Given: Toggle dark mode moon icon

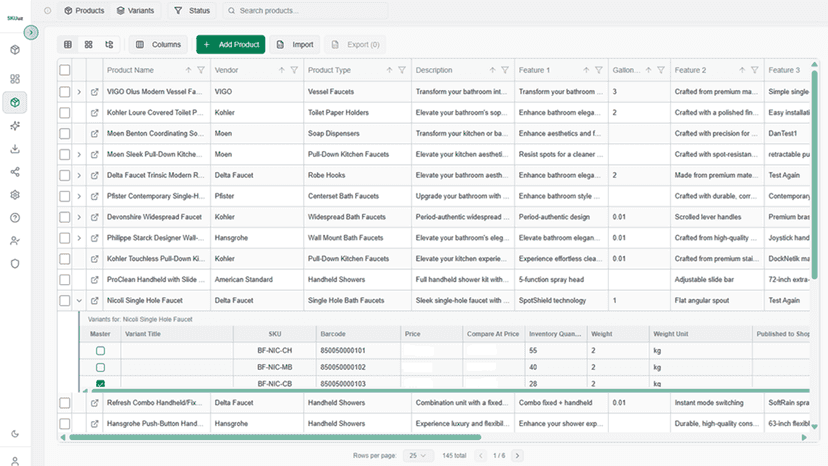Looking at the screenshot, I should 15,434.
